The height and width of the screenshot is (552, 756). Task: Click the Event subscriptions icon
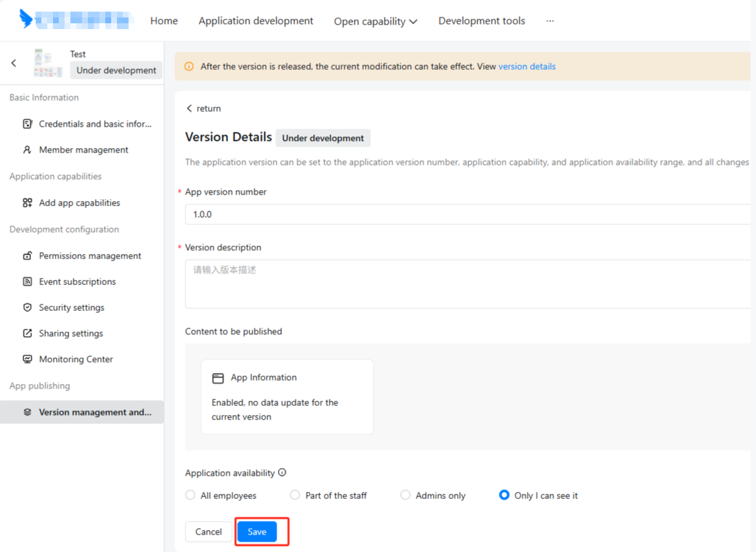pos(27,282)
